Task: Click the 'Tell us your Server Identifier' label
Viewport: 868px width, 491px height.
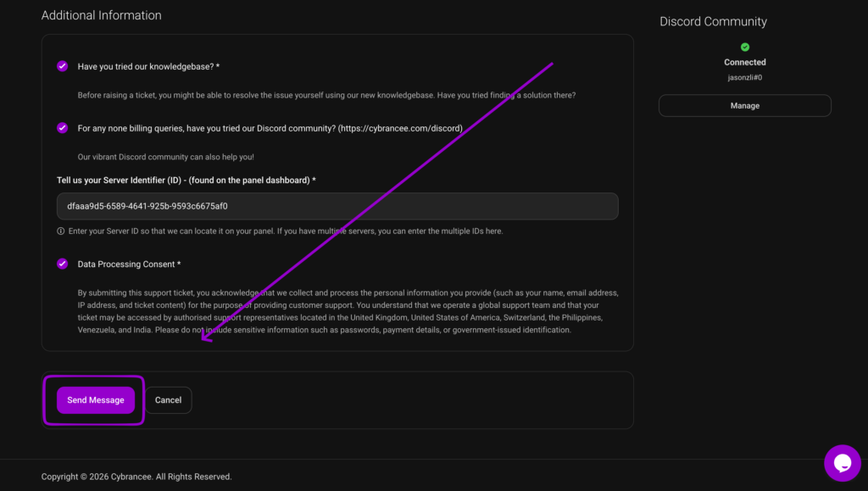Action: (x=186, y=181)
